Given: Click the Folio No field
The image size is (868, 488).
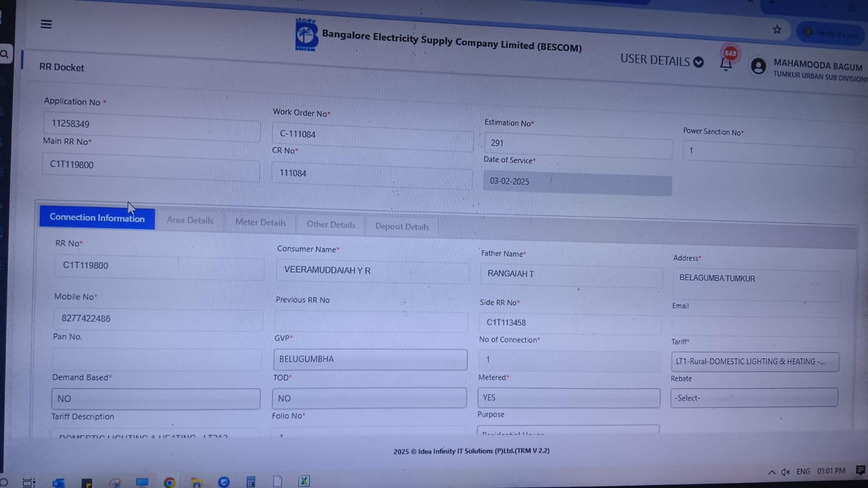Looking at the screenshot, I should coord(369,432).
